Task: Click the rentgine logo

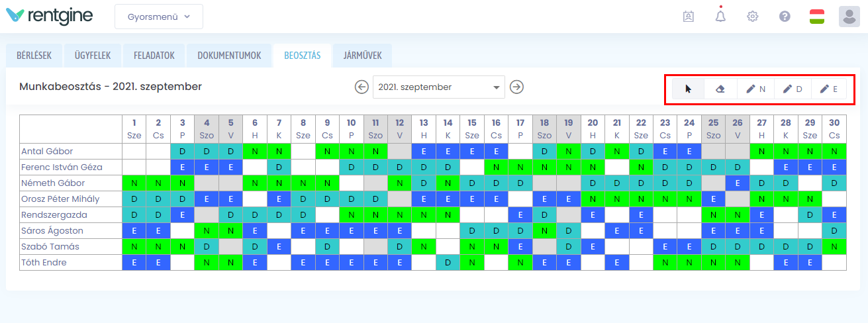Action: click(x=50, y=16)
